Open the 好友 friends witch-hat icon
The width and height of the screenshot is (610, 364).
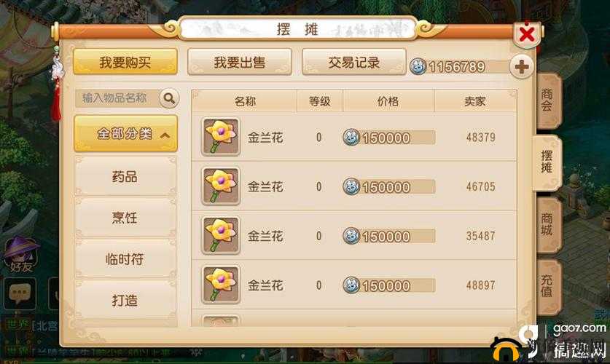click(21, 255)
